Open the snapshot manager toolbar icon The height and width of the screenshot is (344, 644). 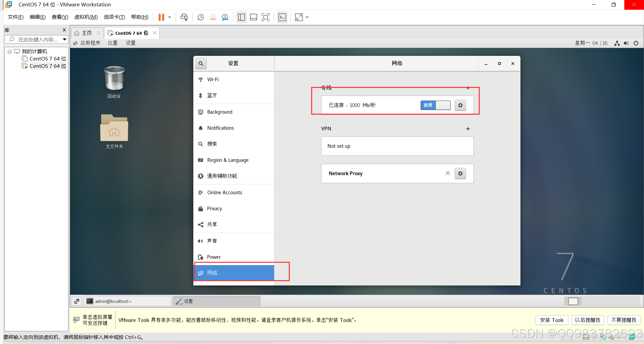pyautogui.click(x=225, y=17)
